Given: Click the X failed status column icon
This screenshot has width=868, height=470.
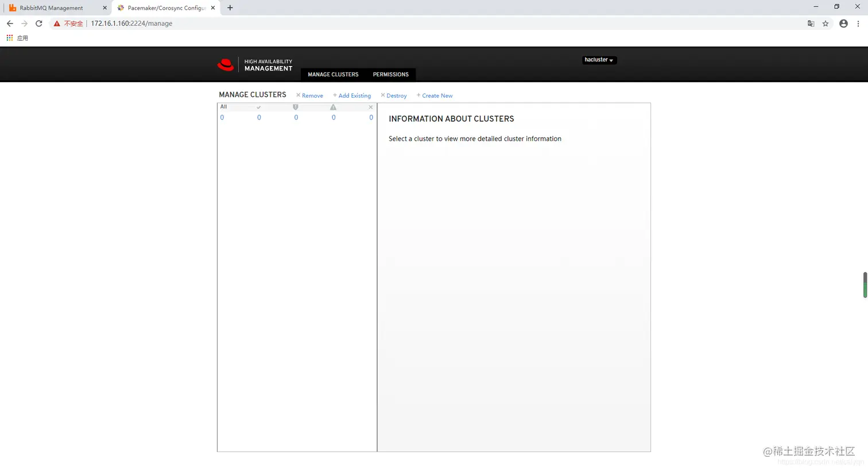Looking at the screenshot, I should coord(371,107).
